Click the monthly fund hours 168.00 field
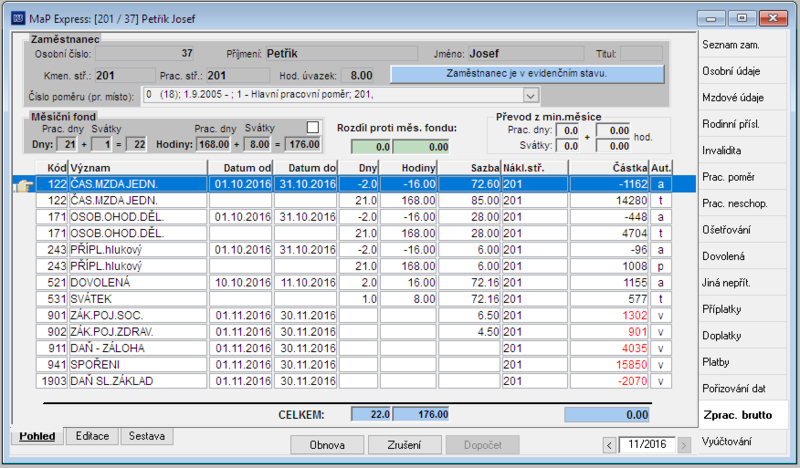 point(214,144)
